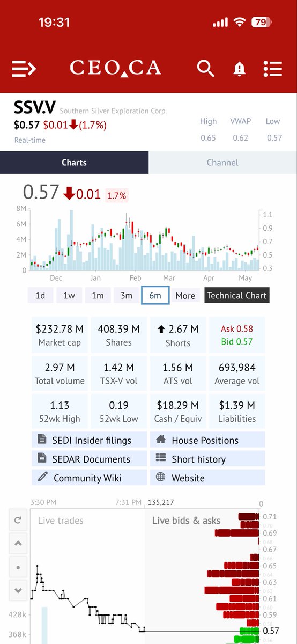Open SEDAR Documents link
This screenshot has width=297, height=644.
[90, 459]
